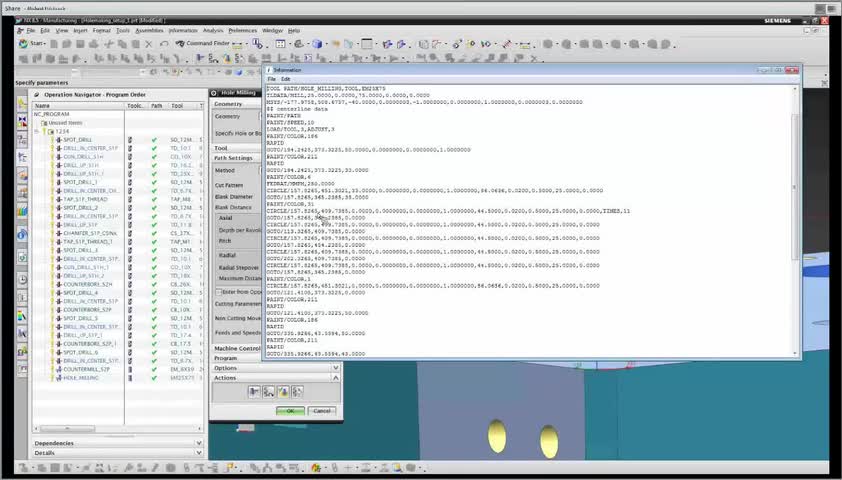This screenshot has width=842, height=480.
Task: Select COUNTERMILL_S2P operation
Action: tap(85, 369)
